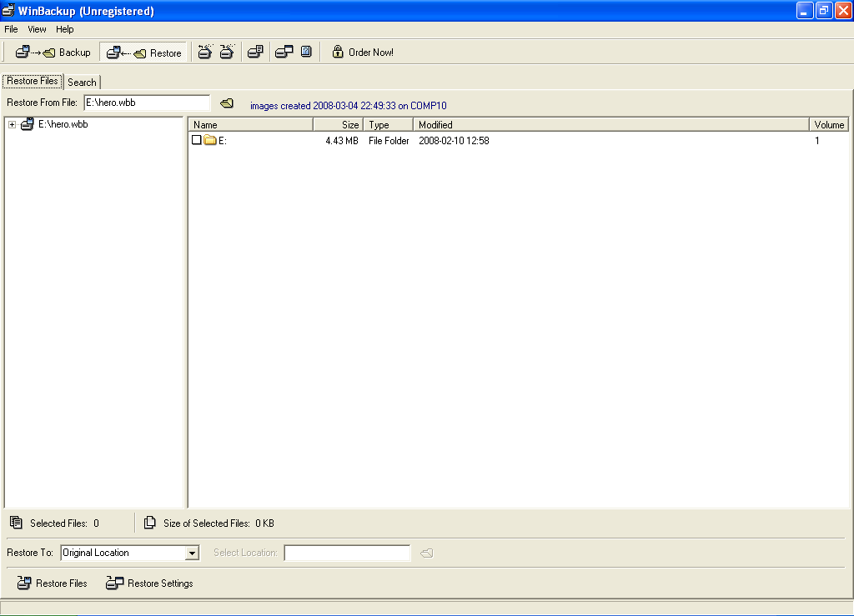Image resolution: width=854 pixels, height=616 pixels.
Task: Open the Help menu
Action: 64,29
